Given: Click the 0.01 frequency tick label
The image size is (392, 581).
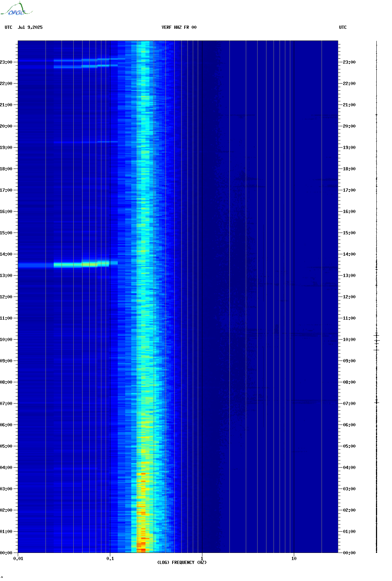Looking at the screenshot, I should [x=18, y=559].
